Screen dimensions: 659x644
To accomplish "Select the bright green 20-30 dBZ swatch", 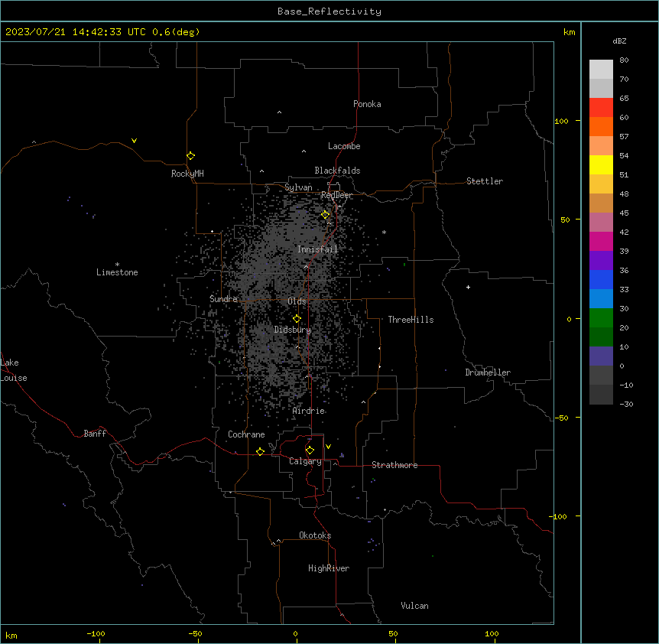I will pos(601,318).
